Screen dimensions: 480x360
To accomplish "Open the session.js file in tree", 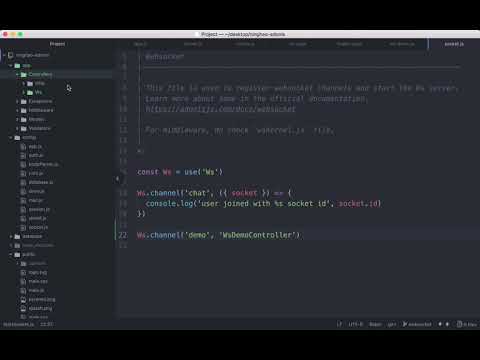I will 39,209.
